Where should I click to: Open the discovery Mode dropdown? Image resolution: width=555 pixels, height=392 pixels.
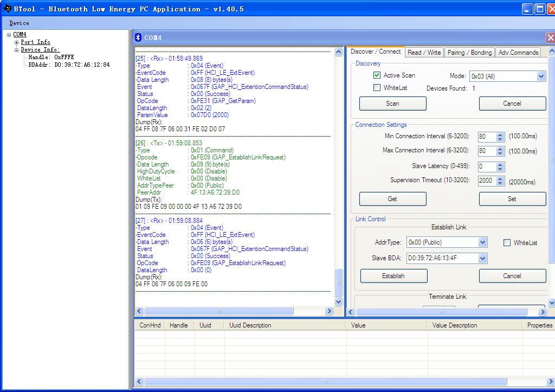[x=540, y=76]
